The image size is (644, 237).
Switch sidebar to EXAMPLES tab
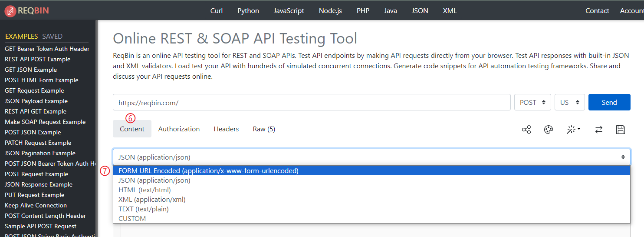pyautogui.click(x=22, y=37)
